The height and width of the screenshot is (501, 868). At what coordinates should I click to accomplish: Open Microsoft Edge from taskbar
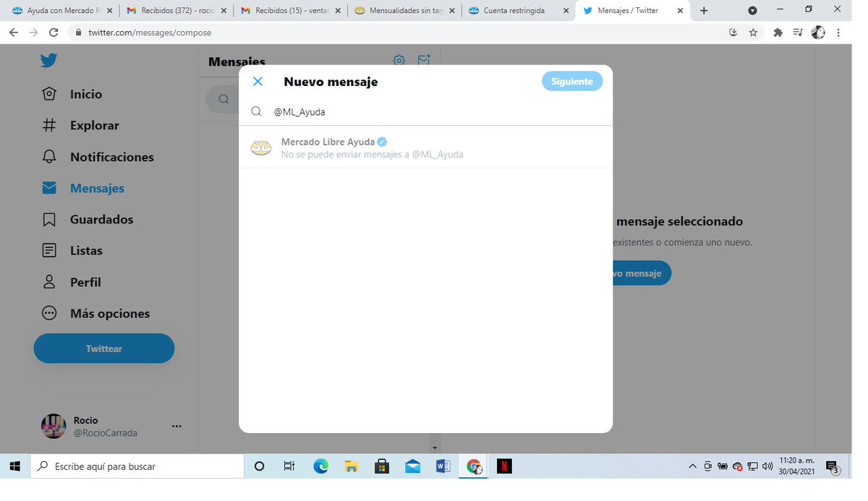(321, 466)
